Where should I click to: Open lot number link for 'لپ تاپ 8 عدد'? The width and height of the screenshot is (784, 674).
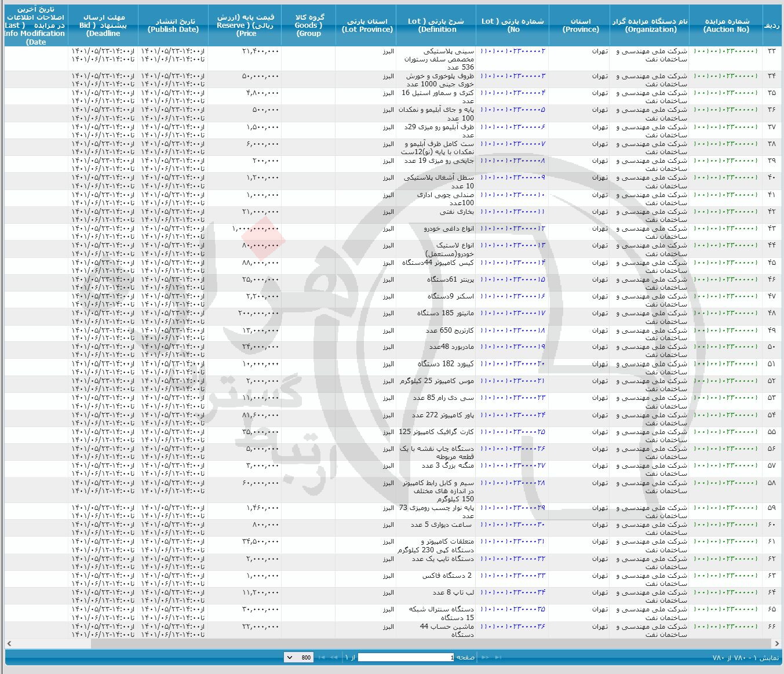(x=513, y=593)
